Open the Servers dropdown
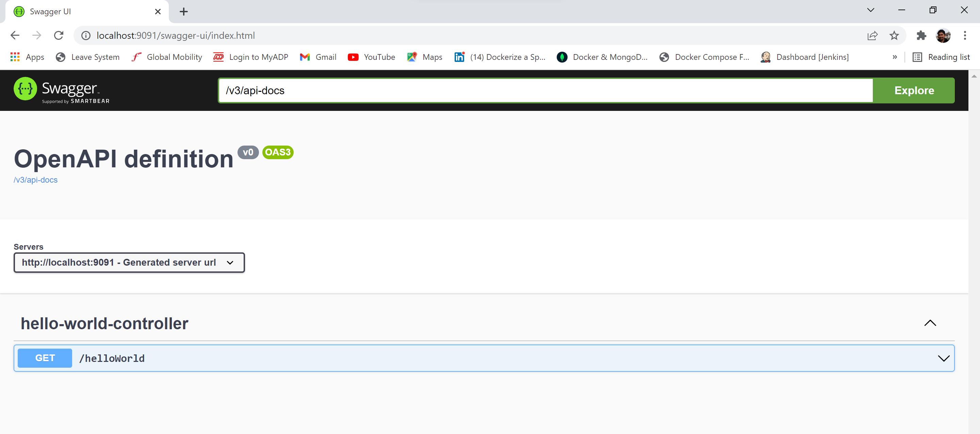 [129, 263]
